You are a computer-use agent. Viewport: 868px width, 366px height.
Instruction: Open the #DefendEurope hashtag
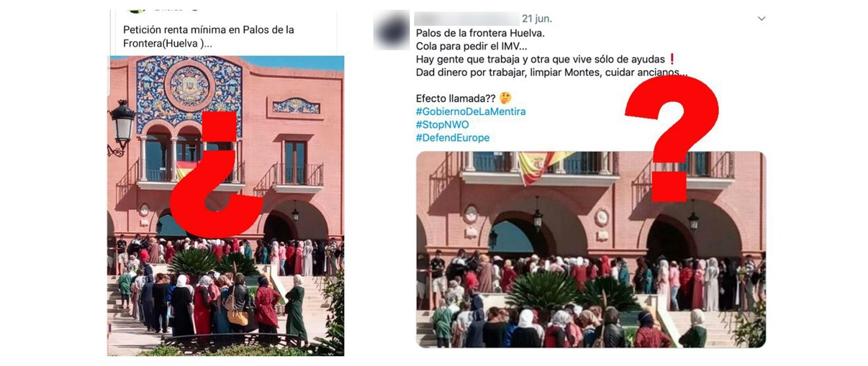452,138
